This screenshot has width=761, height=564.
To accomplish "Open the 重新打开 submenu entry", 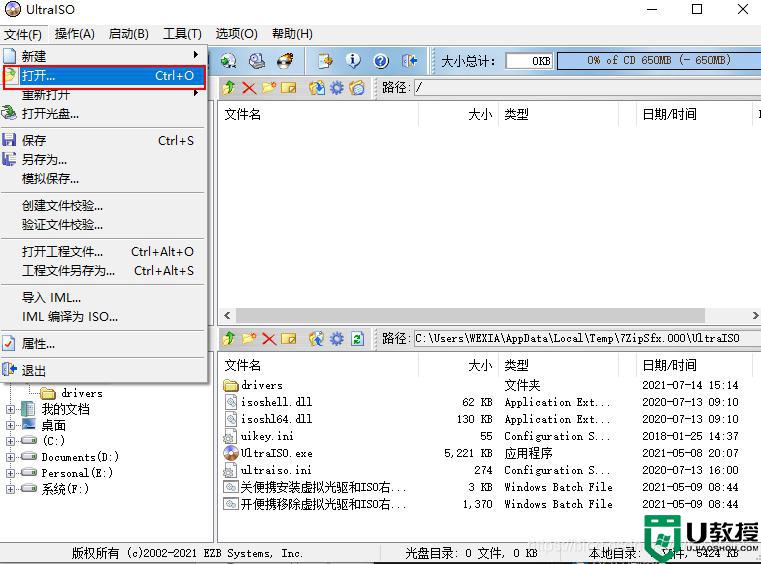I will click(102, 95).
